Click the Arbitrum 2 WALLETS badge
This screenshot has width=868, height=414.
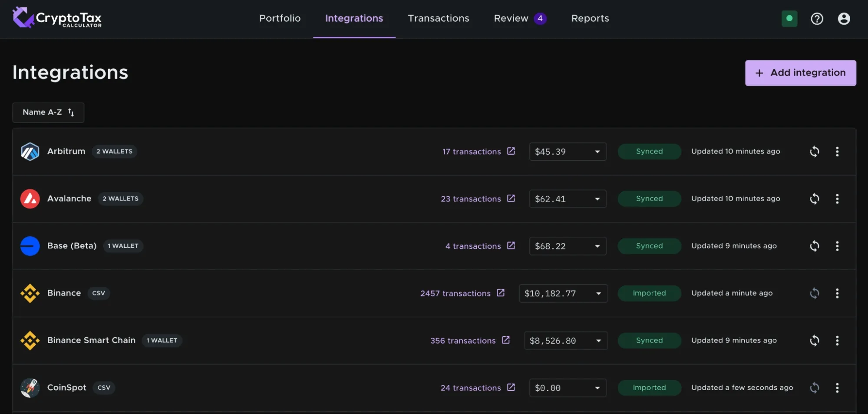(x=115, y=152)
